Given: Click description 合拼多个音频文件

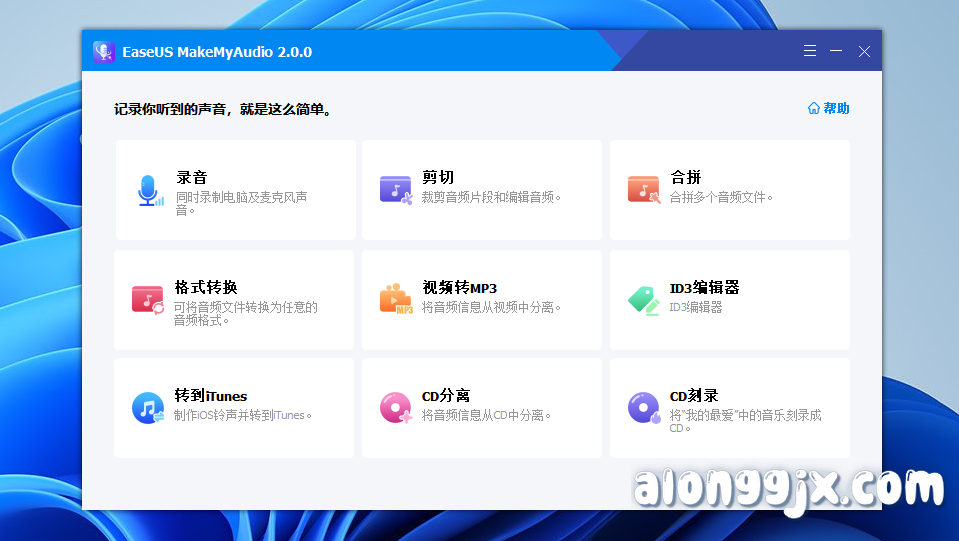Looking at the screenshot, I should point(721,197).
